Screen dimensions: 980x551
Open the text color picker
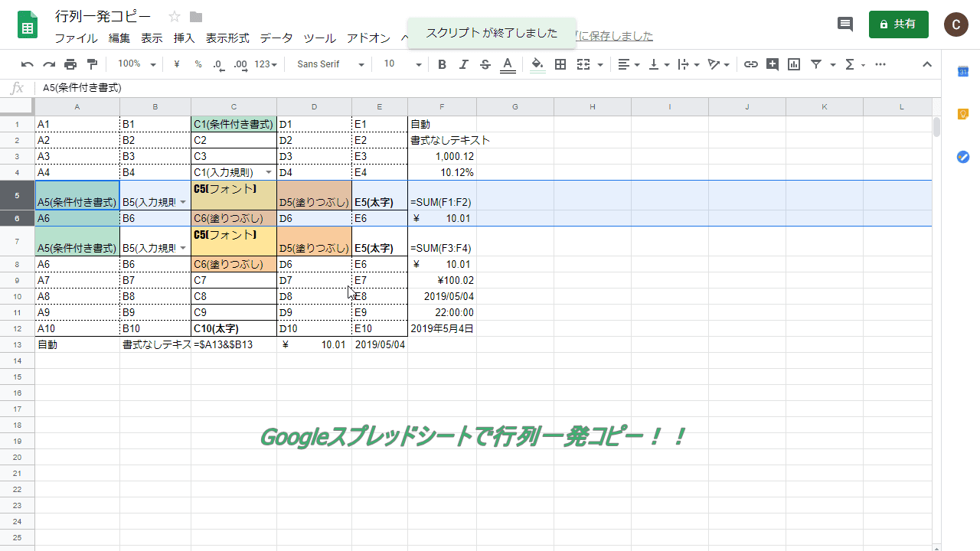click(x=507, y=64)
